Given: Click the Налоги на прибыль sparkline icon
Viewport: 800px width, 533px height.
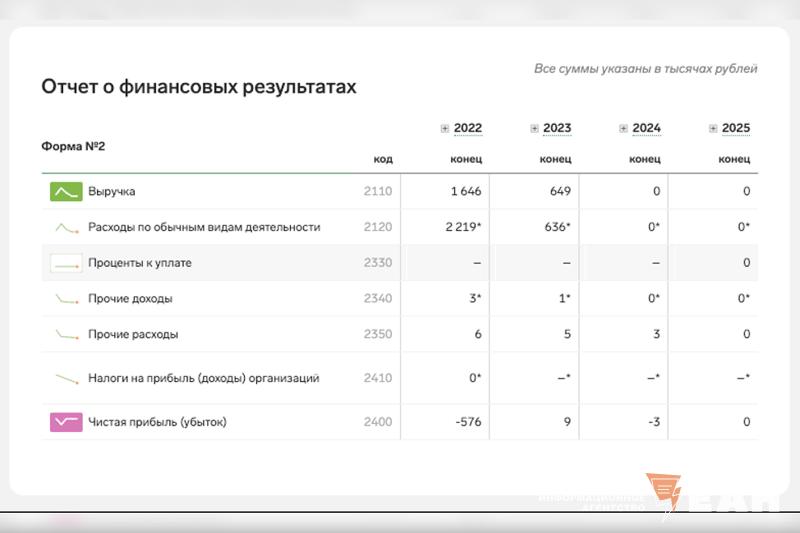Looking at the screenshot, I should (x=66, y=379).
